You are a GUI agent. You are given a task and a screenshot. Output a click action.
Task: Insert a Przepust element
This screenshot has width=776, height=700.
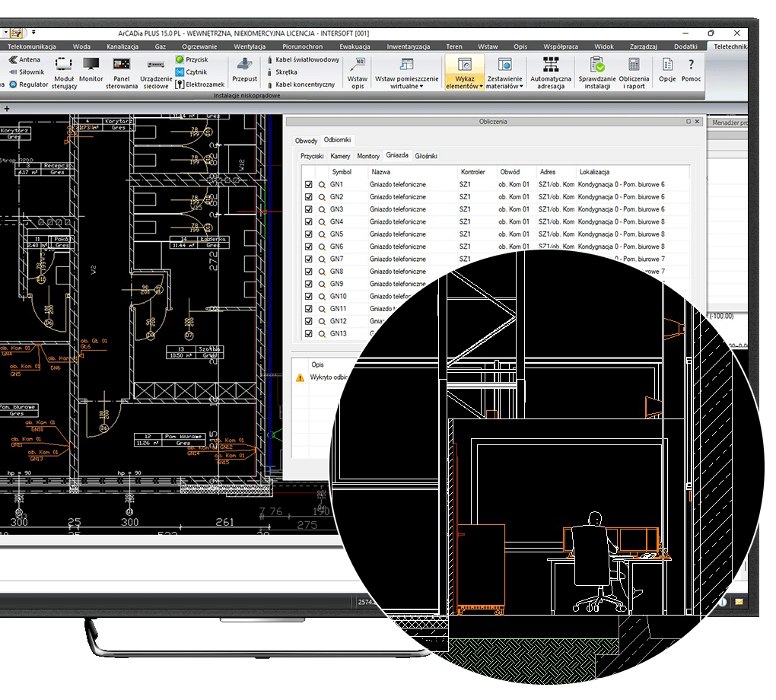(x=244, y=69)
